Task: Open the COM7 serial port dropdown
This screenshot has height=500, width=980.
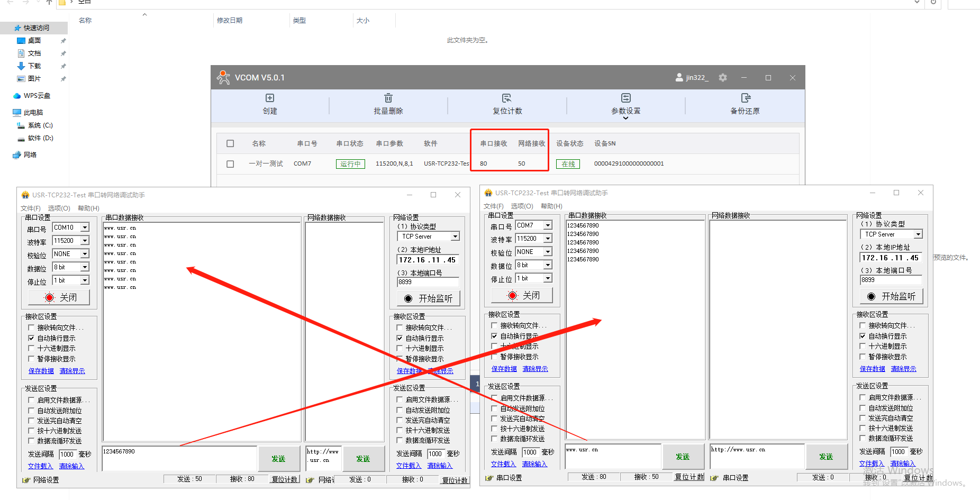Action: point(548,225)
